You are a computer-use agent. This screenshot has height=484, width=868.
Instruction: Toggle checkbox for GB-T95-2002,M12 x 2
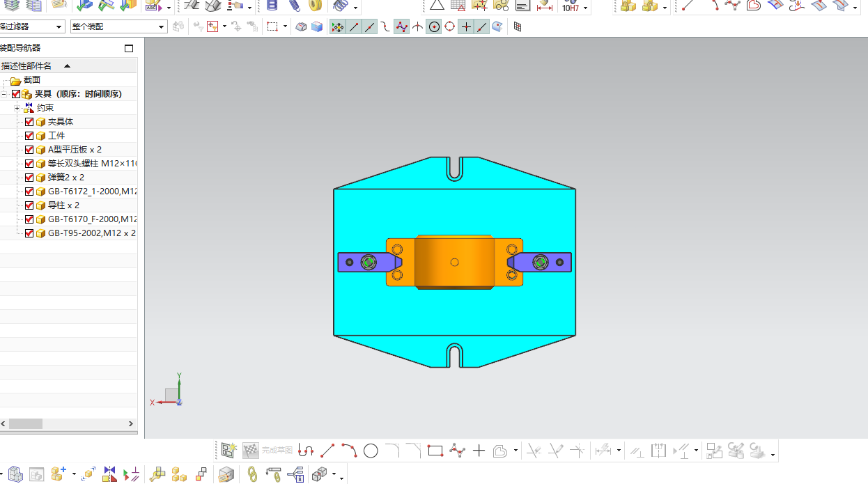(x=29, y=233)
